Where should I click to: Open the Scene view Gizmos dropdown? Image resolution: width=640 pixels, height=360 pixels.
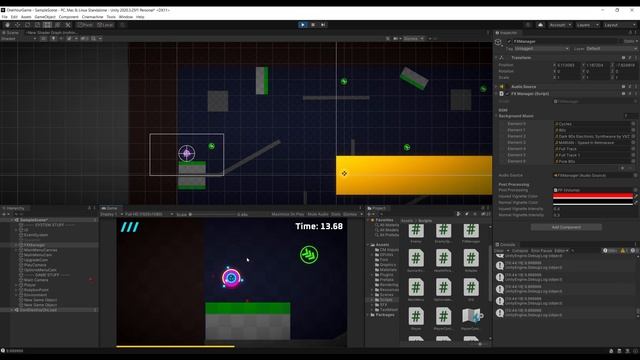tap(413, 39)
